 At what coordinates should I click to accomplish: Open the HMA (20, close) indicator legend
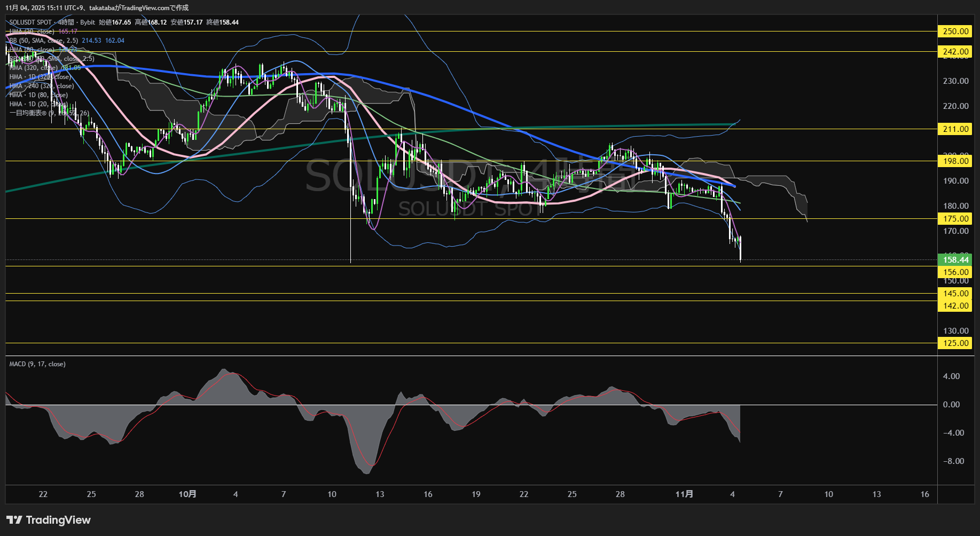[32, 31]
